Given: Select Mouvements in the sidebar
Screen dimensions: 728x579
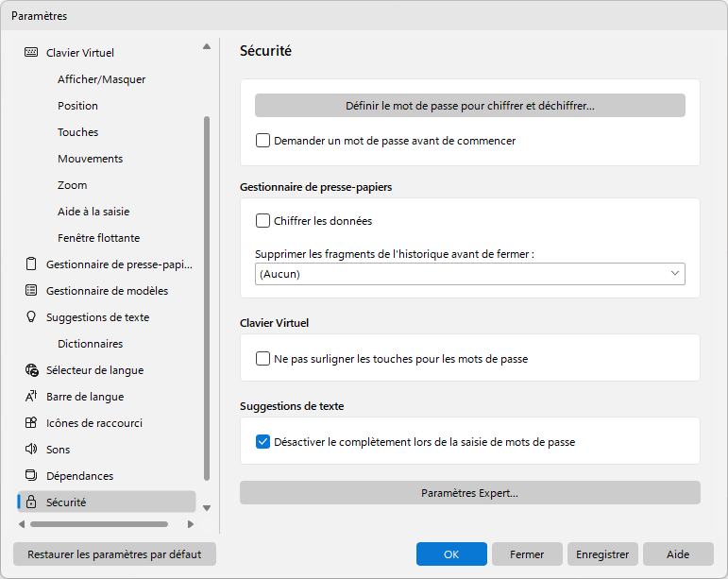Looking at the screenshot, I should (90, 159).
